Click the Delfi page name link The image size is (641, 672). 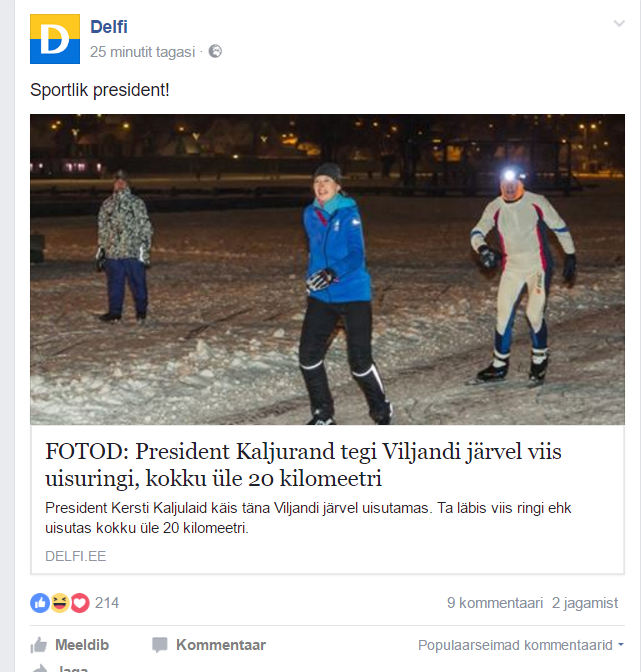click(x=109, y=27)
